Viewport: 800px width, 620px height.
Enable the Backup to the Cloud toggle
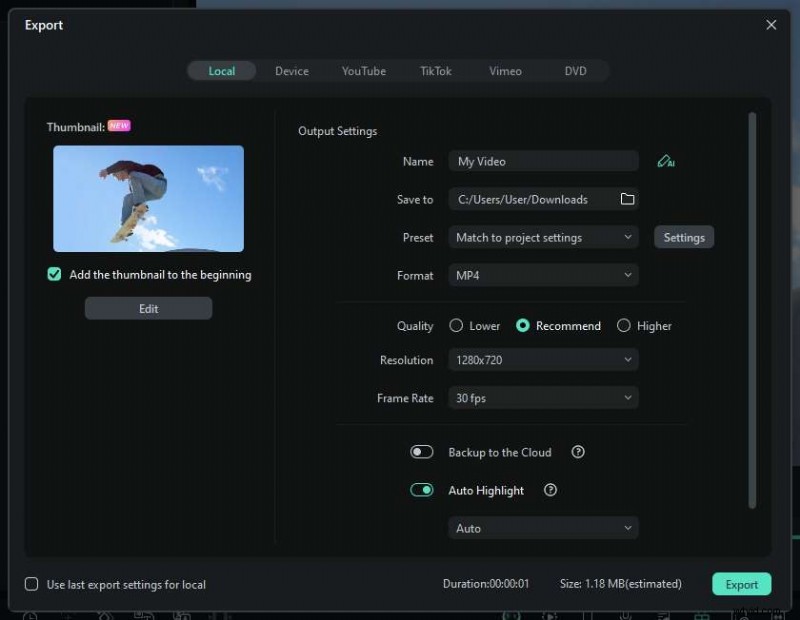(x=422, y=452)
